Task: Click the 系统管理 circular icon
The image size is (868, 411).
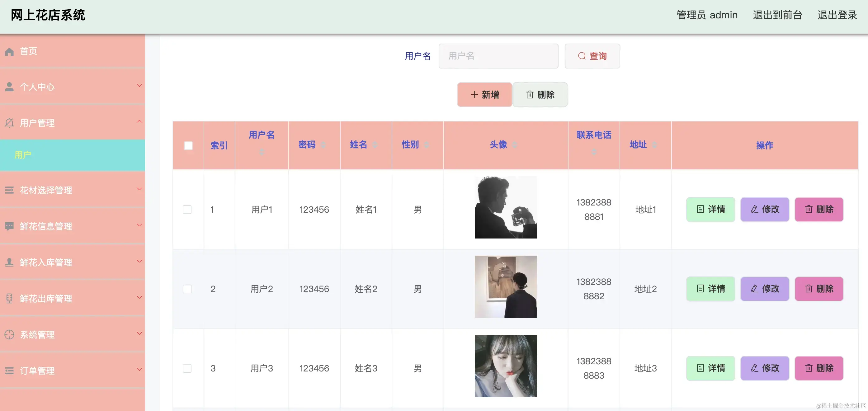Action: coord(9,334)
